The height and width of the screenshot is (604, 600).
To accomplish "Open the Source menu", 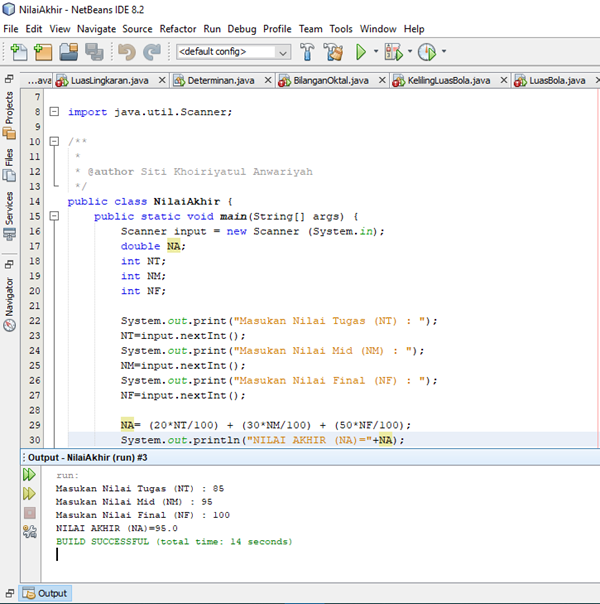I will pos(137,29).
